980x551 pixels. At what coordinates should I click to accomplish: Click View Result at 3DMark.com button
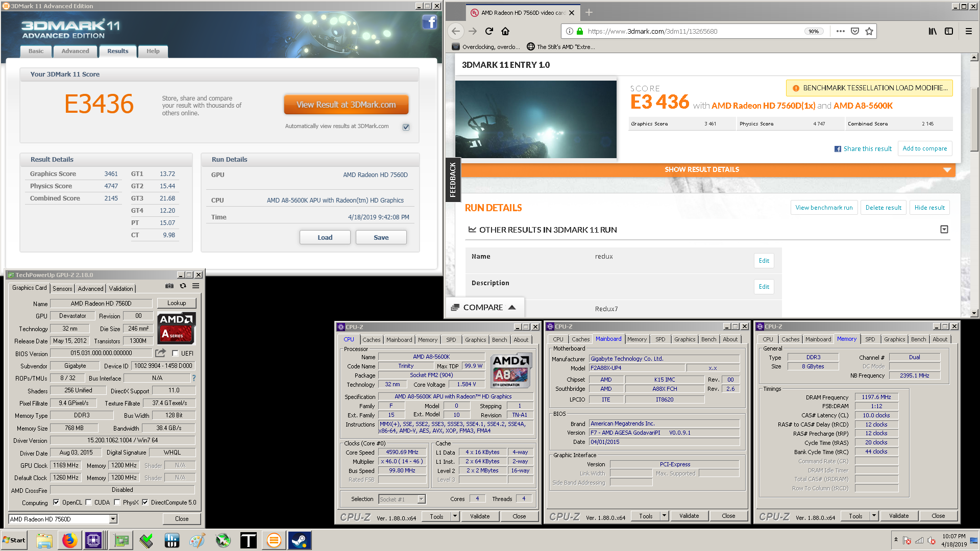coord(346,105)
